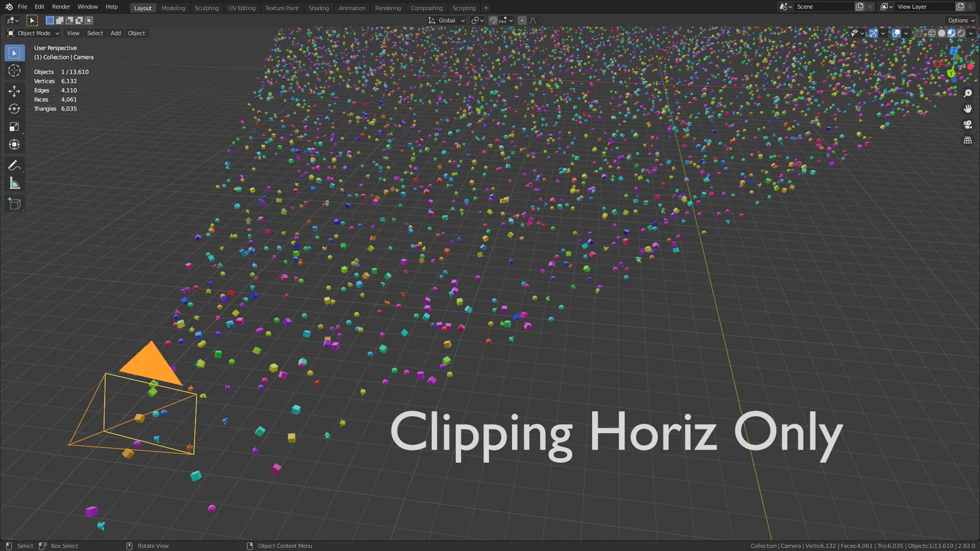Select the Move tool in the toolbar

coord(14,91)
